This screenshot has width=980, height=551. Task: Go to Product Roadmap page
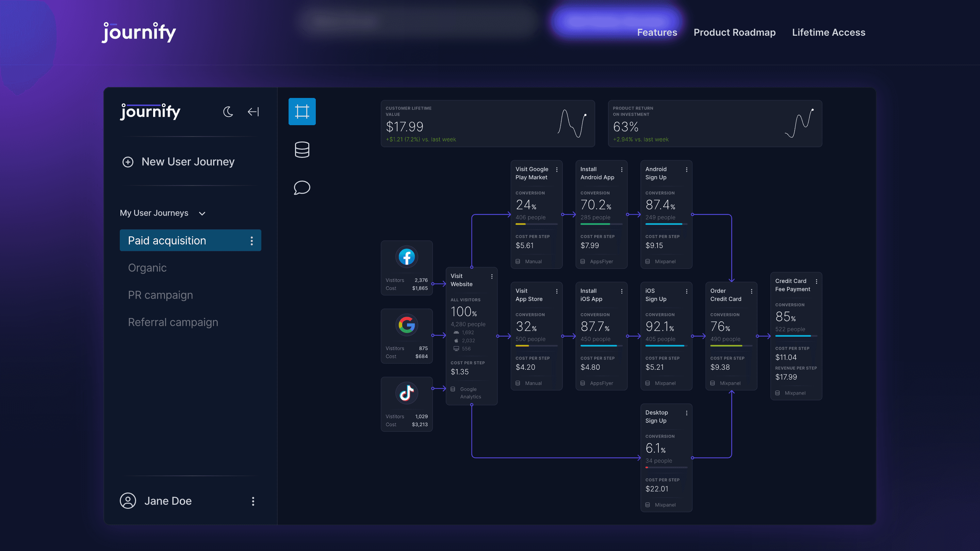coord(734,32)
